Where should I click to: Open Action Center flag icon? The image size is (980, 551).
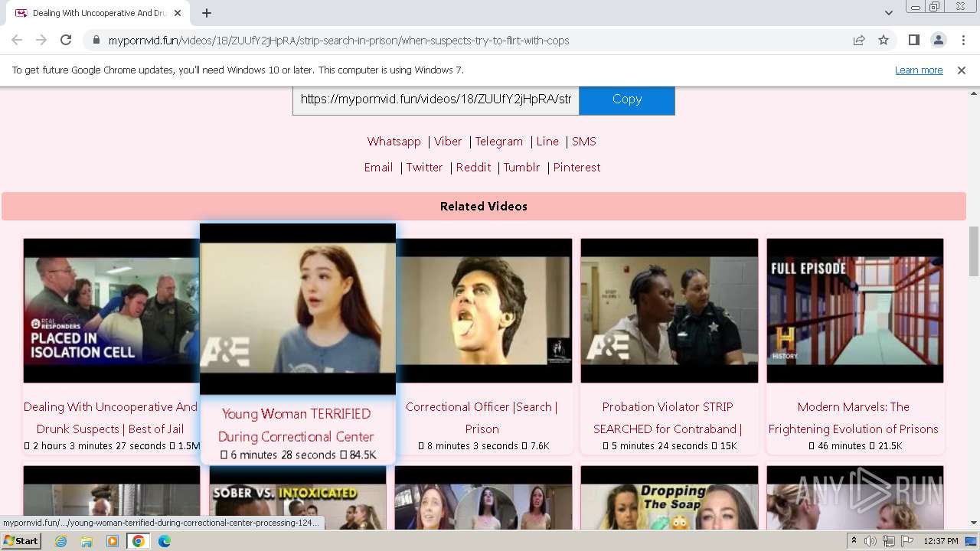coord(906,541)
